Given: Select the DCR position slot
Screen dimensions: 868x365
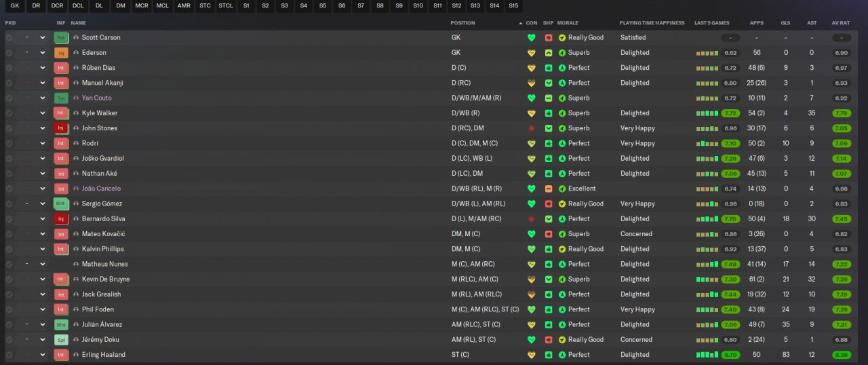Looking at the screenshot, I should click(x=57, y=6).
